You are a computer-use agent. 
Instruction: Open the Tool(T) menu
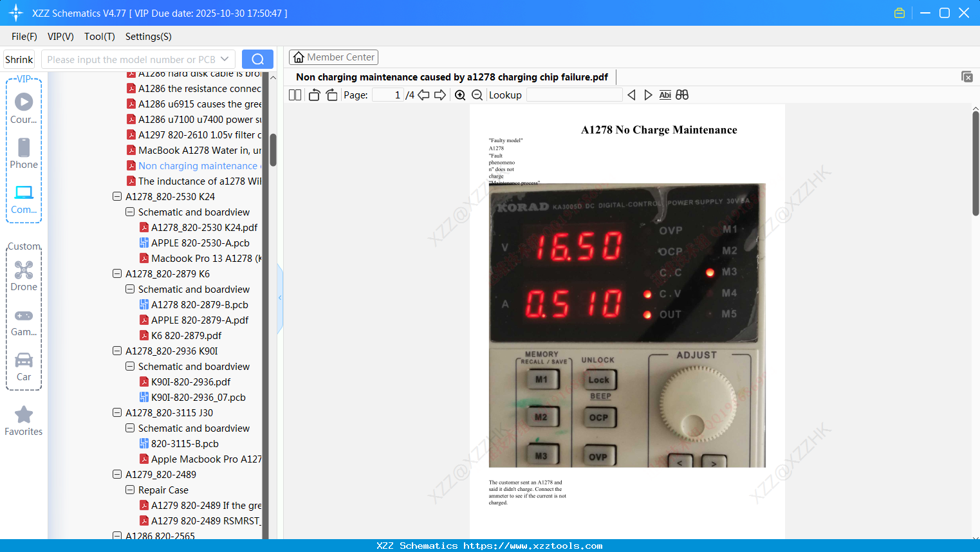point(100,37)
